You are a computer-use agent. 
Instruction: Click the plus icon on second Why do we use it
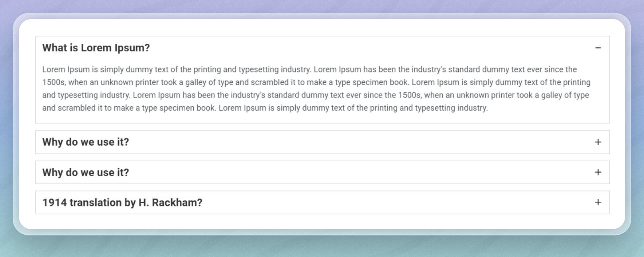pos(598,172)
